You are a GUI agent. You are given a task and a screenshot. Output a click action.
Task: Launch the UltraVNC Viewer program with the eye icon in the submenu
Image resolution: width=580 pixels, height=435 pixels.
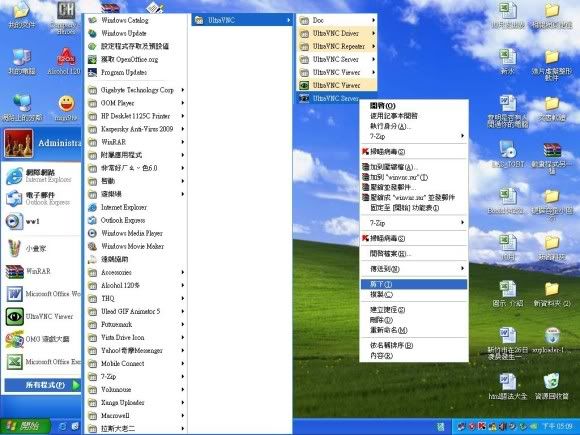tap(337, 85)
